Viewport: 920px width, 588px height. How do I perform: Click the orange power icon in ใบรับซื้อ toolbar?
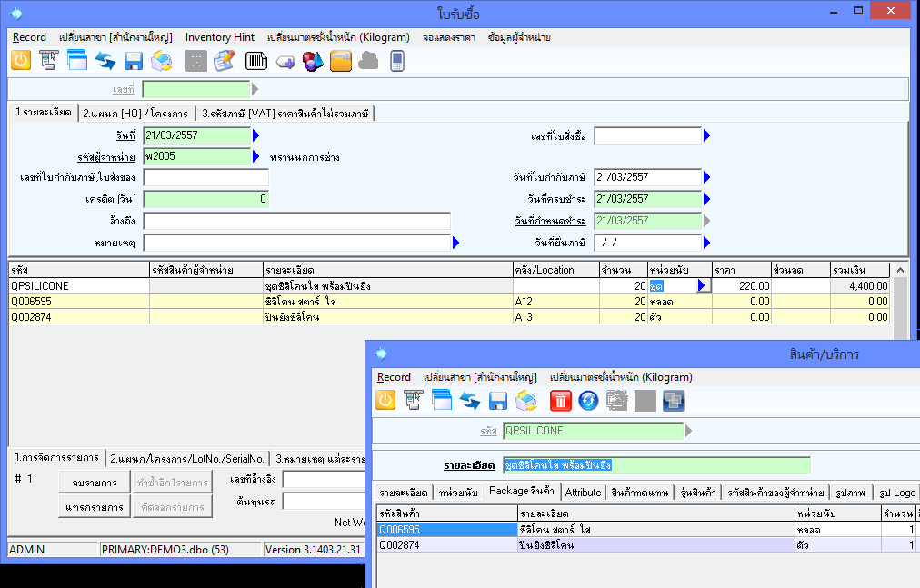(x=21, y=61)
